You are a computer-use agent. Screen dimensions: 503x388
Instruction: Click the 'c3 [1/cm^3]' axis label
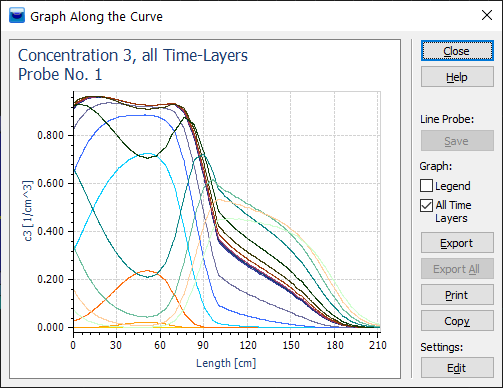[x=28, y=211]
